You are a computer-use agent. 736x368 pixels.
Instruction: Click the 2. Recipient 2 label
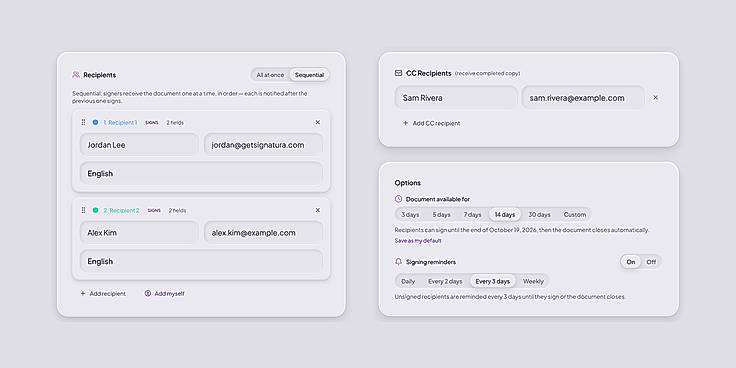(122, 210)
